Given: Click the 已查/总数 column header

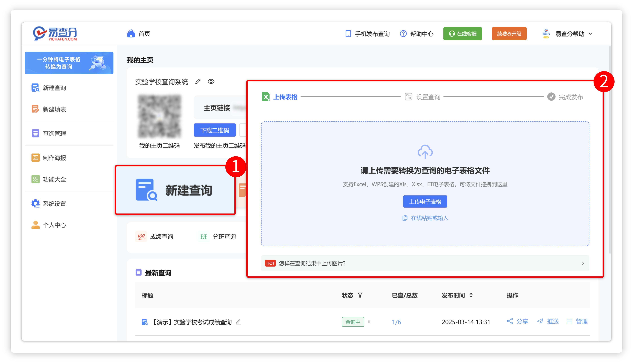Looking at the screenshot, I should (405, 295).
